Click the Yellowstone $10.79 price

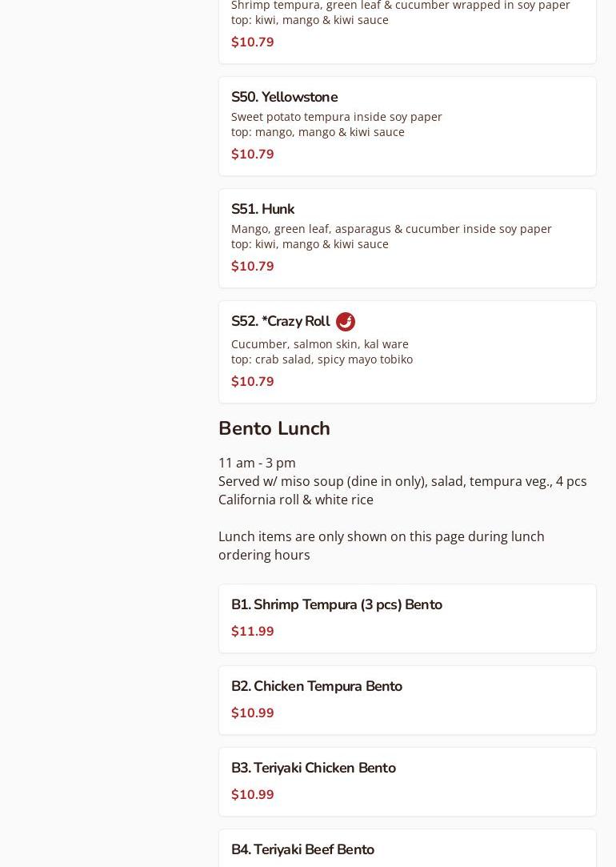[x=253, y=154]
